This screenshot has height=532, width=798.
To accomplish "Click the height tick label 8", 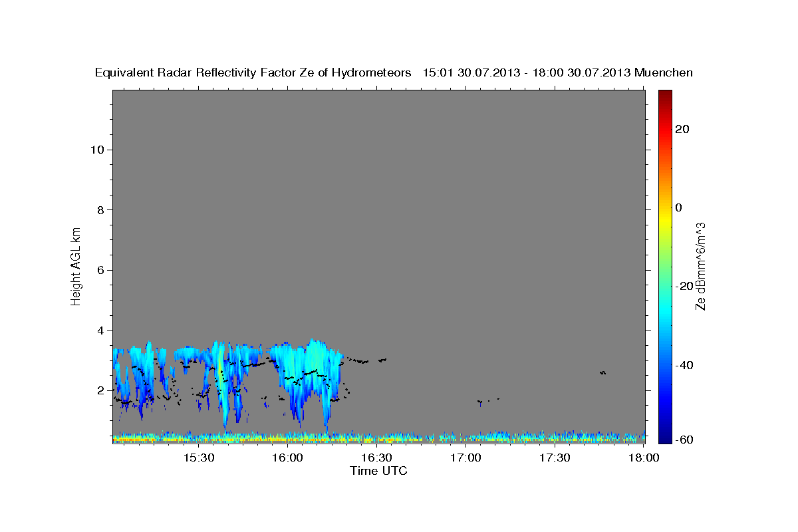I will pyautogui.click(x=100, y=210).
